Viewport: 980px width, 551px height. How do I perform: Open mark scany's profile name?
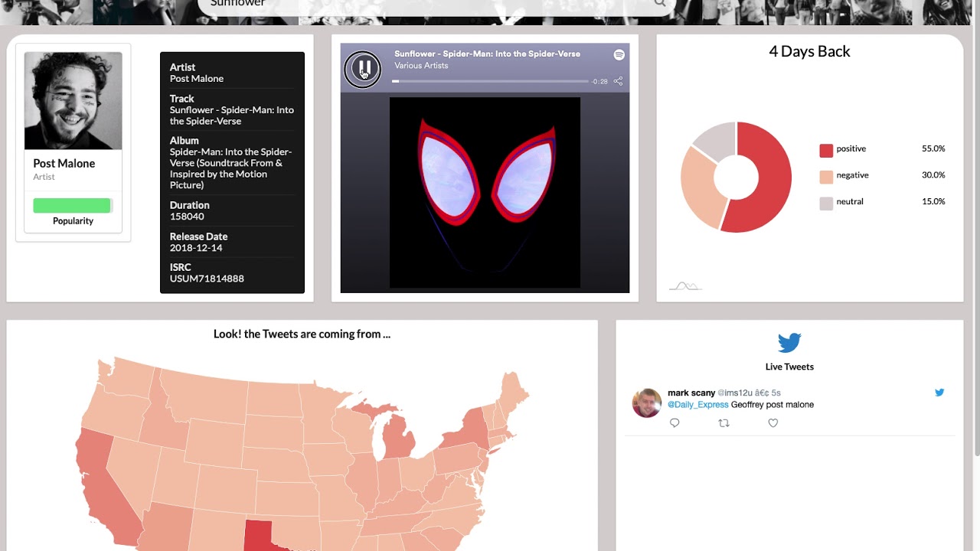coord(691,393)
